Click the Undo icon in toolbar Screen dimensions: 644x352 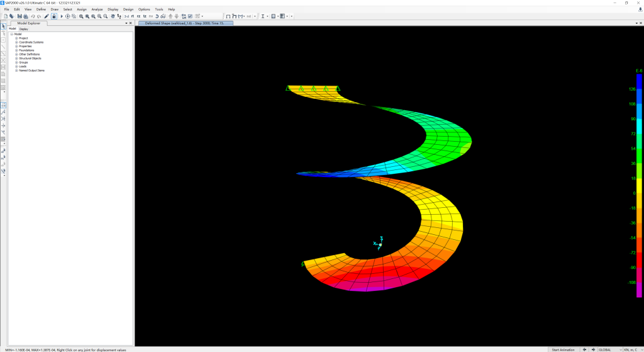click(x=32, y=16)
